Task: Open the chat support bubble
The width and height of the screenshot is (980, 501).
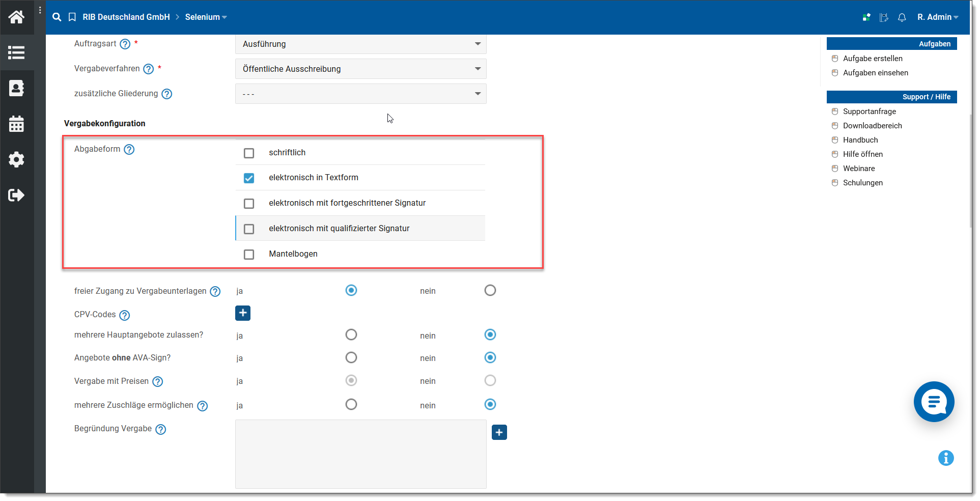Action: click(x=934, y=402)
